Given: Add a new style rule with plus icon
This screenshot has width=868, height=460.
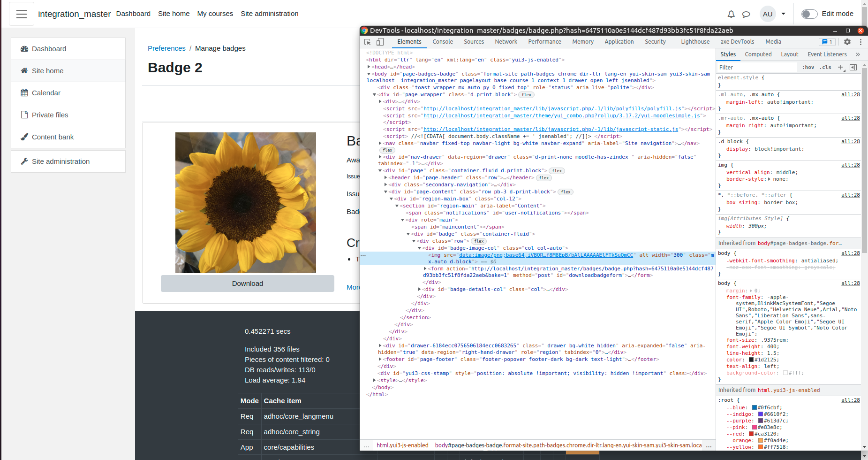Looking at the screenshot, I should coord(840,68).
